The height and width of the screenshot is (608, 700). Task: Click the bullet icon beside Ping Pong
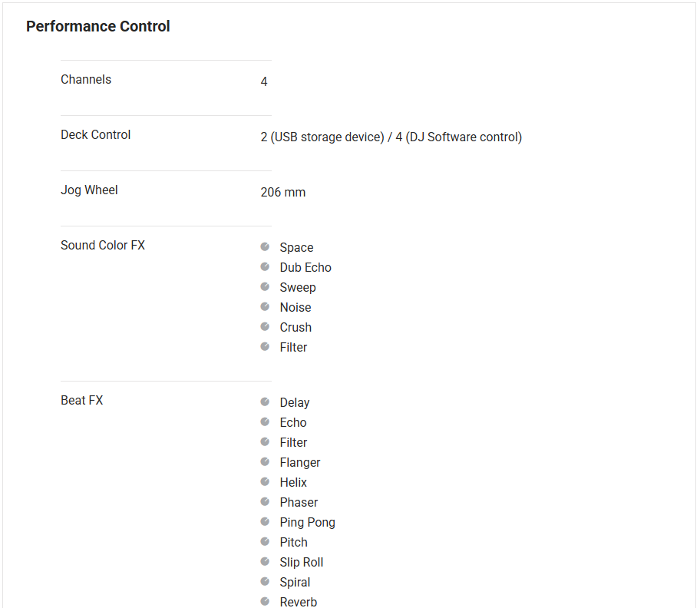(265, 521)
